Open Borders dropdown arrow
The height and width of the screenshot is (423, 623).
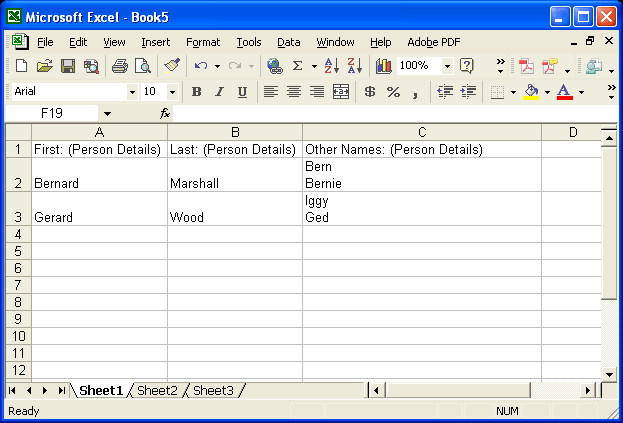513,92
